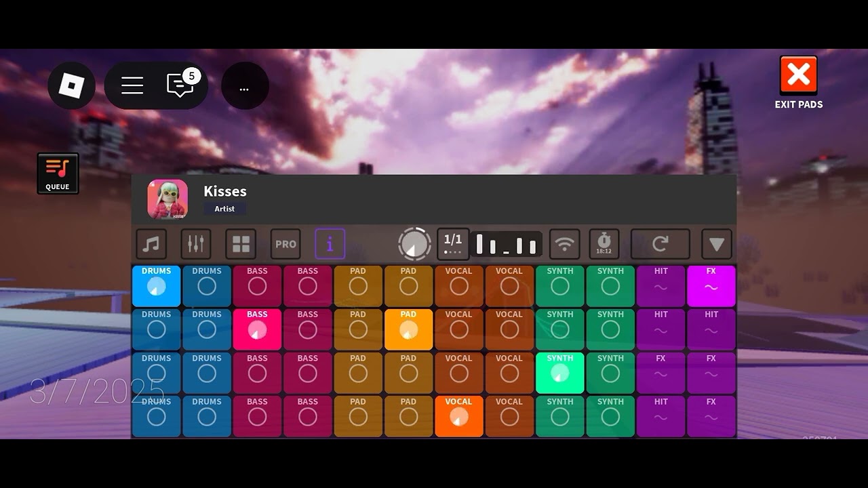Enable the DRUMS pad beside lit DRUMS pad
The height and width of the screenshot is (488, 868).
(207, 286)
